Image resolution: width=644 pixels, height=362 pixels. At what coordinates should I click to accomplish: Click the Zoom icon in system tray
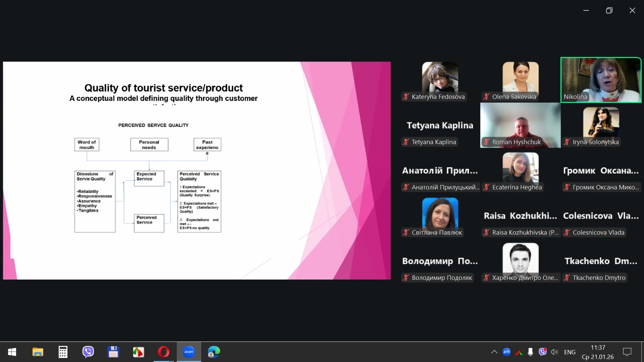[x=506, y=352]
